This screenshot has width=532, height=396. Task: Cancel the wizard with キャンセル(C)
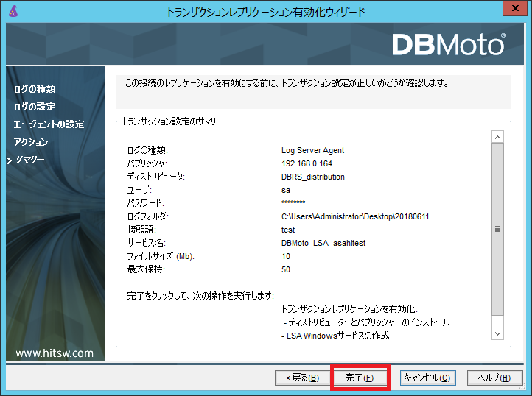coord(427,378)
